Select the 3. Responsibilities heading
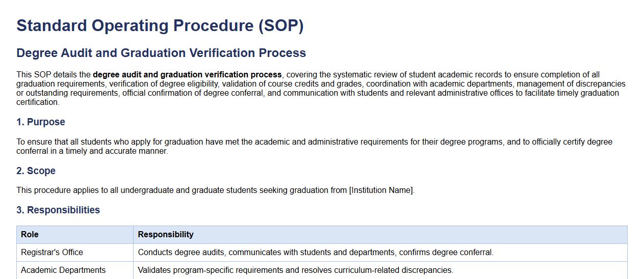This screenshot has width=644, height=279. coord(58,210)
